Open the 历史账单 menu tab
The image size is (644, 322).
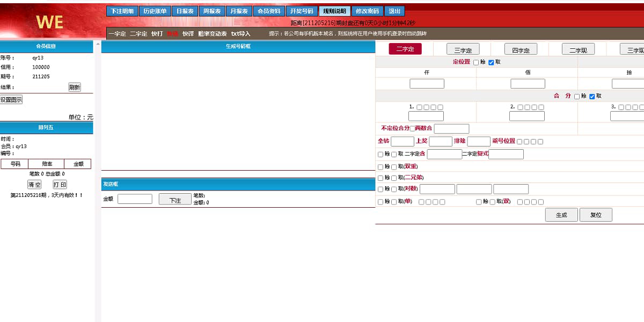point(155,11)
